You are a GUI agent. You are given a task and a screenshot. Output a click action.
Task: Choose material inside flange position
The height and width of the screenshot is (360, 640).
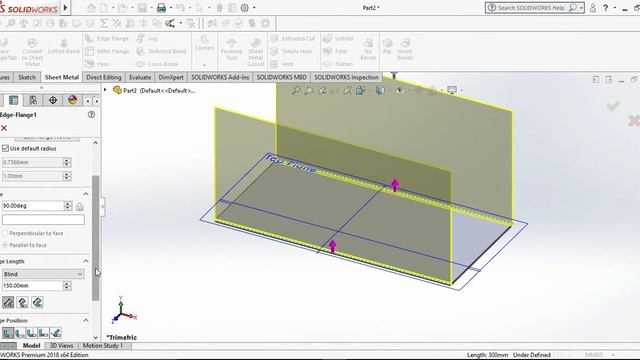coord(8,333)
